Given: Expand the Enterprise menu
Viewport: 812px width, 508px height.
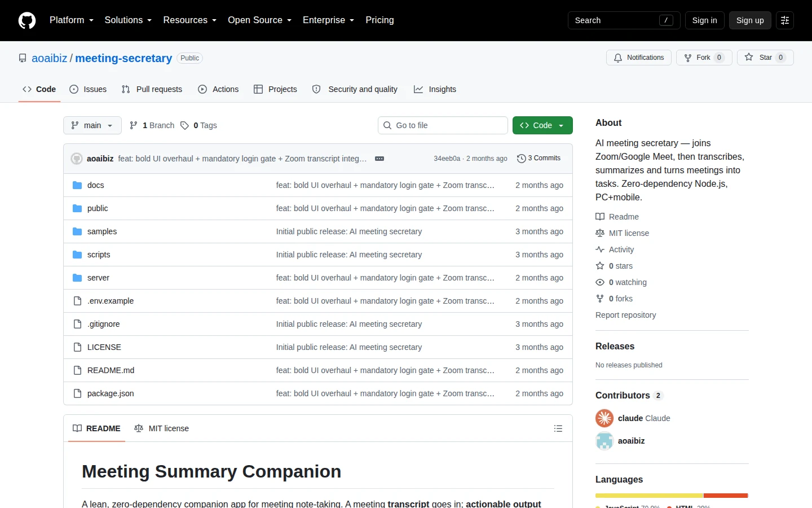Looking at the screenshot, I should [x=329, y=20].
